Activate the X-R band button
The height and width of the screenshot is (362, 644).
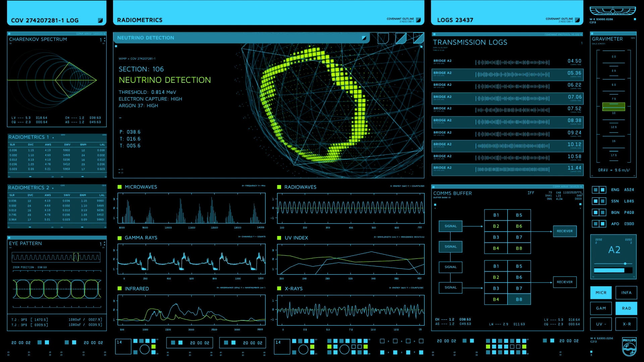coord(626,324)
